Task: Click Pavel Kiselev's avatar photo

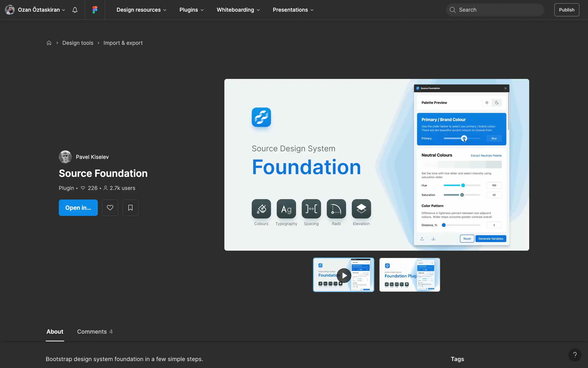Action: (65, 157)
